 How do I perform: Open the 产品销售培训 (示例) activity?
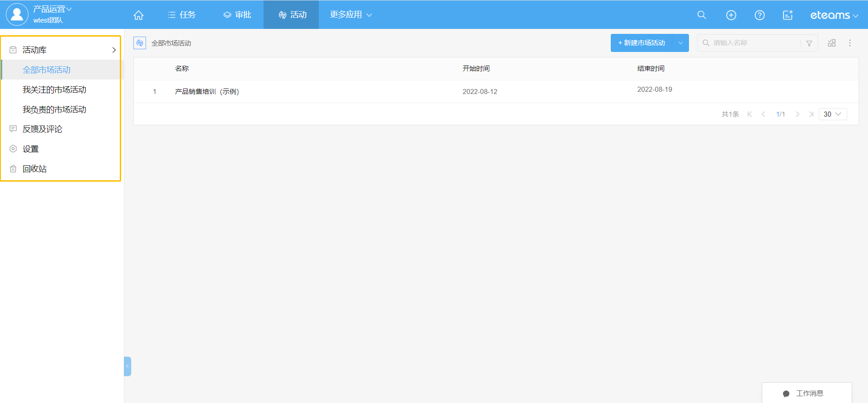[x=207, y=92]
